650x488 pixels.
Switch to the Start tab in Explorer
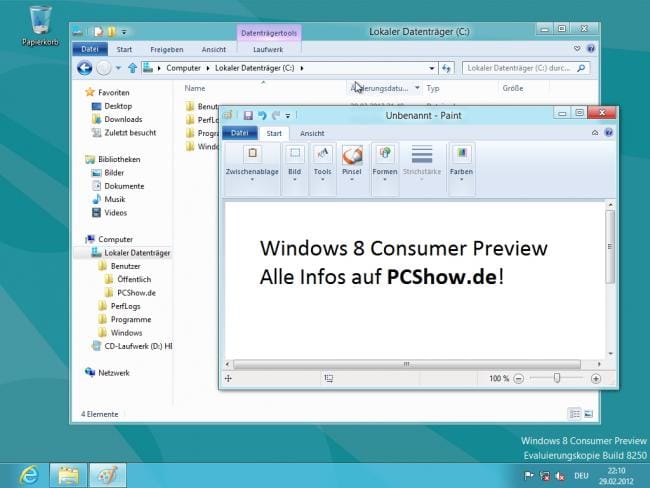coord(124,49)
